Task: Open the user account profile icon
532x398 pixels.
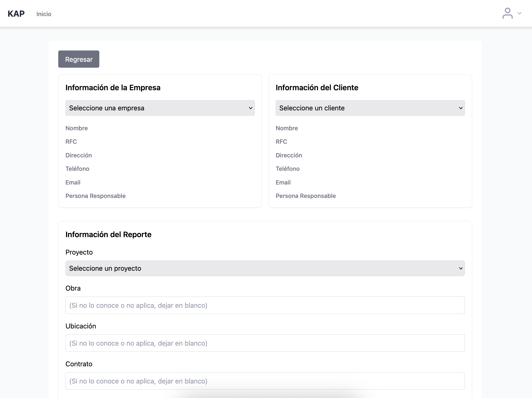Action: click(507, 13)
